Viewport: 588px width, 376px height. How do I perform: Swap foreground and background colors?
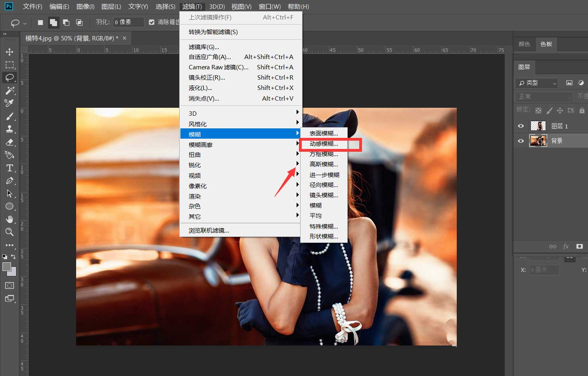[x=13, y=256]
